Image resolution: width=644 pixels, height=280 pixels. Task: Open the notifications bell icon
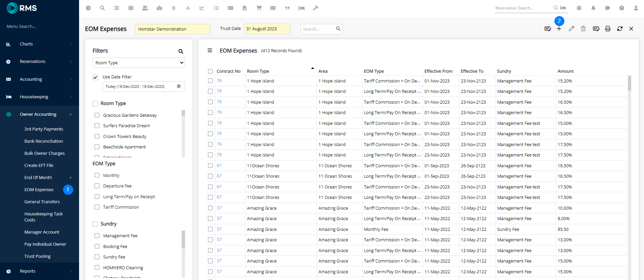(x=593, y=8)
